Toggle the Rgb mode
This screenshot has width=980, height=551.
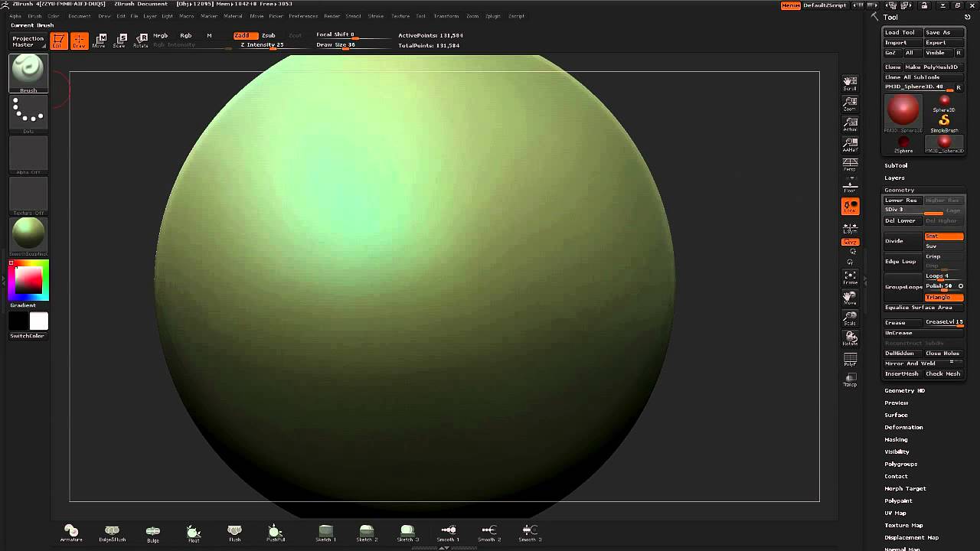pyautogui.click(x=186, y=35)
